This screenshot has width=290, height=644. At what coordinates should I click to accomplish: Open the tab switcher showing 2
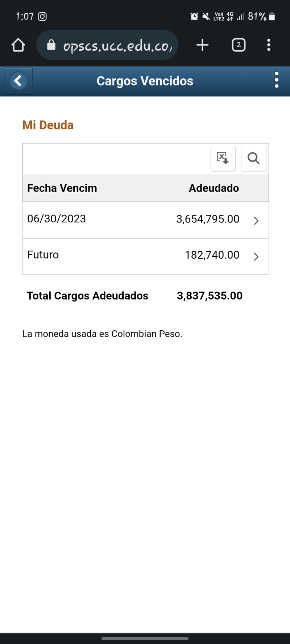click(239, 45)
